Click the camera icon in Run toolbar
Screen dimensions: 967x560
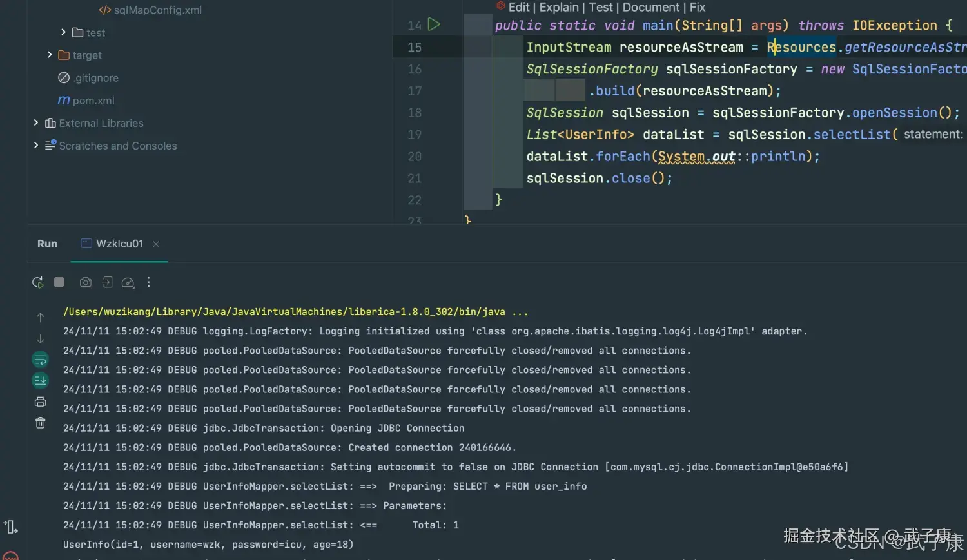(85, 282)
